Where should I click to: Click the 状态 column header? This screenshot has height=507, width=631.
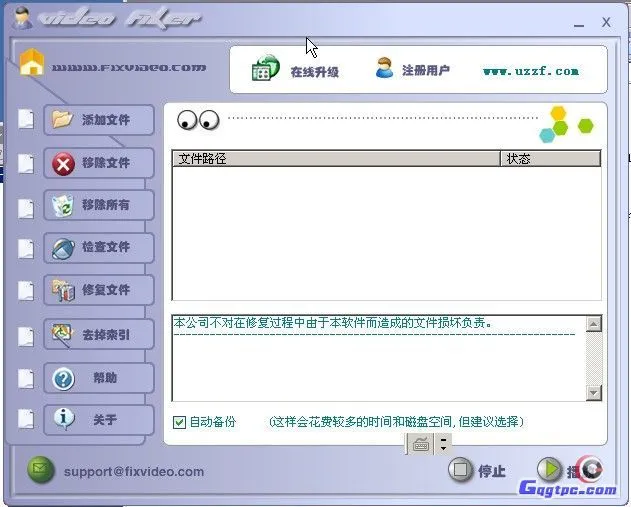(551, 159)
